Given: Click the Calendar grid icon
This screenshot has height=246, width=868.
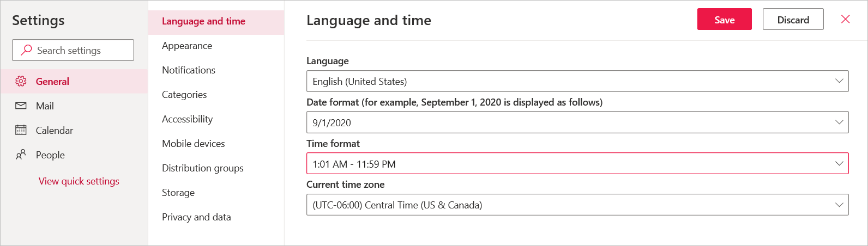Looking at the screenshot, I should coord(21,130).
